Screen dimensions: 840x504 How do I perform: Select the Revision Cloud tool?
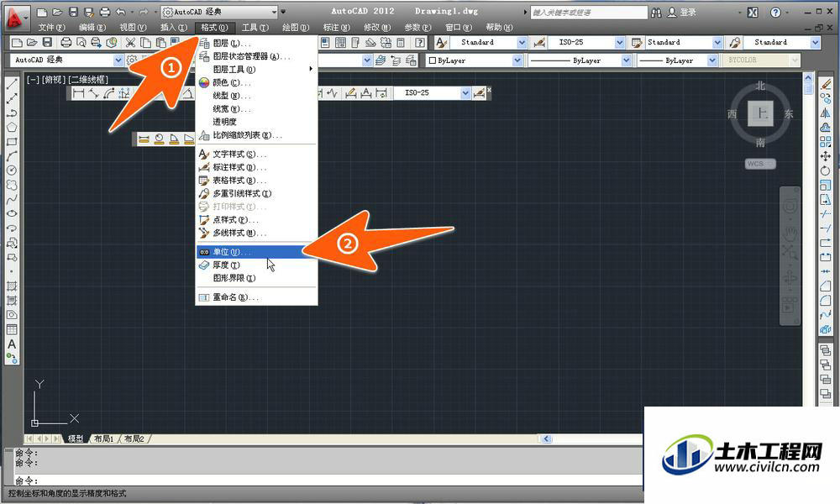click(11, 185)
